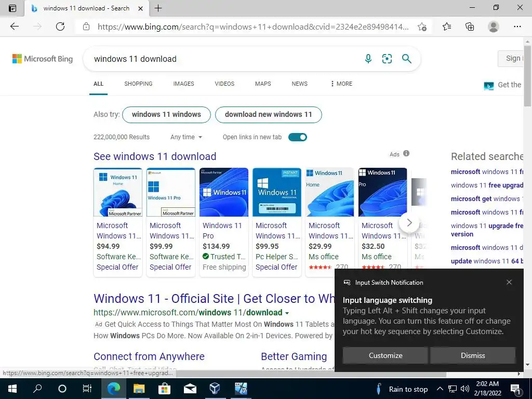
Task: Open the Collections icon
Action: [x=470, y=26]
